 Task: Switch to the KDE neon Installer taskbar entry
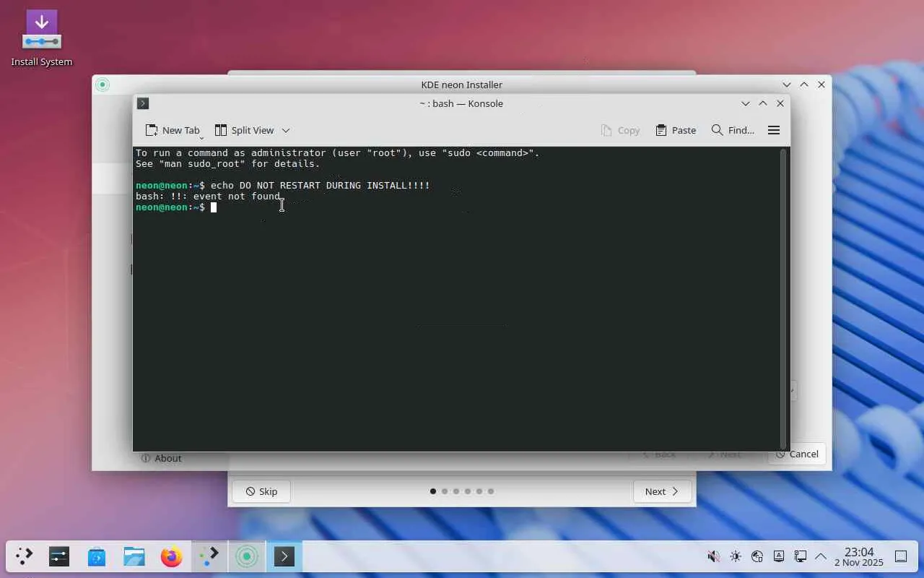coord(247,556)
